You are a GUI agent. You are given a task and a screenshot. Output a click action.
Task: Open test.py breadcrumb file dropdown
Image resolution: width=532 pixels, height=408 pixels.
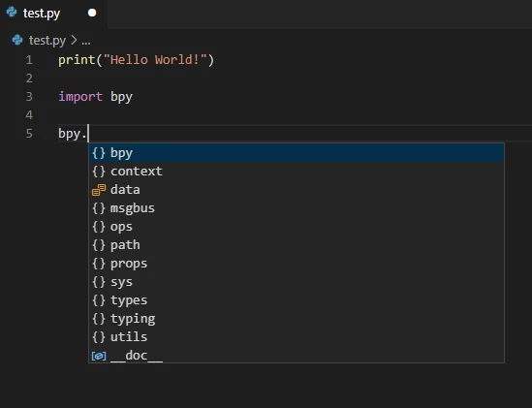(47, 41)
